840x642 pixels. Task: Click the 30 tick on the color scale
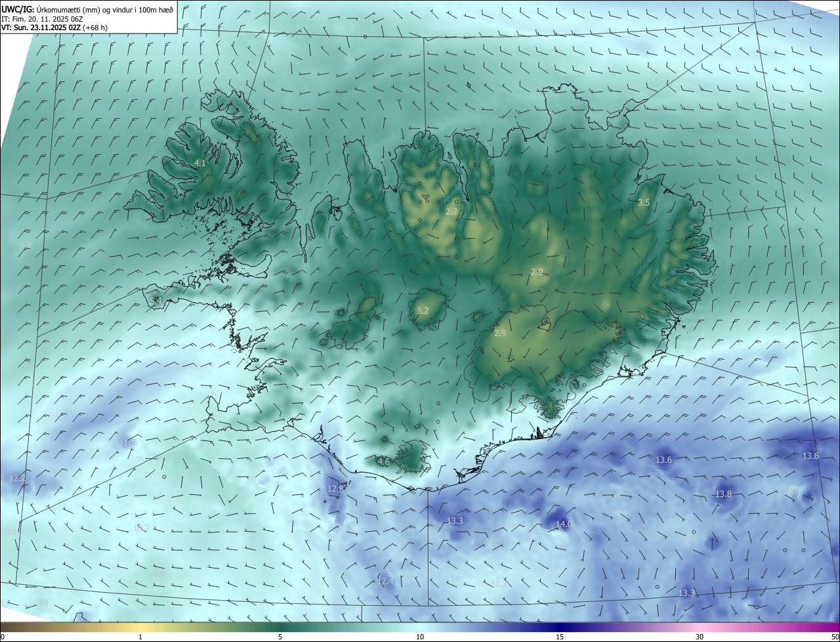point(700,637)
